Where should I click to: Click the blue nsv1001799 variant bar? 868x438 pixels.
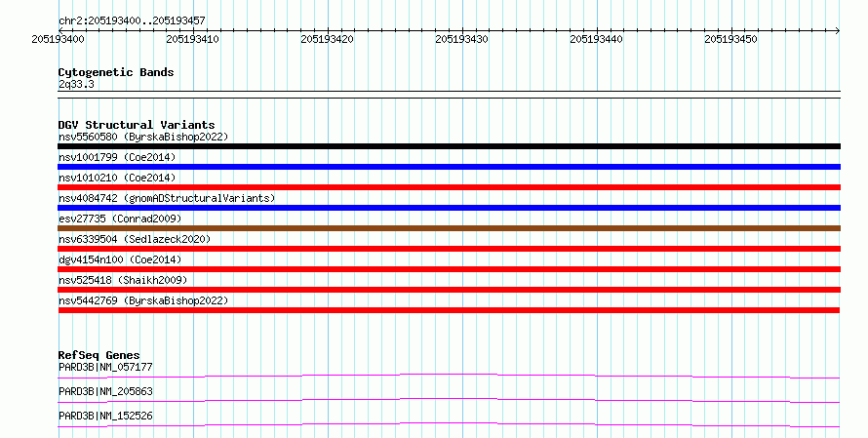coord(449,167)
